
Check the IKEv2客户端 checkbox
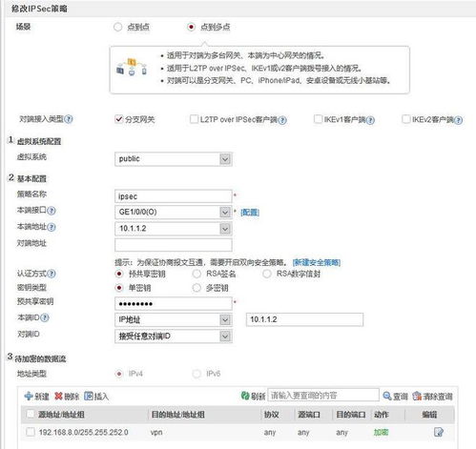(405, 119)
